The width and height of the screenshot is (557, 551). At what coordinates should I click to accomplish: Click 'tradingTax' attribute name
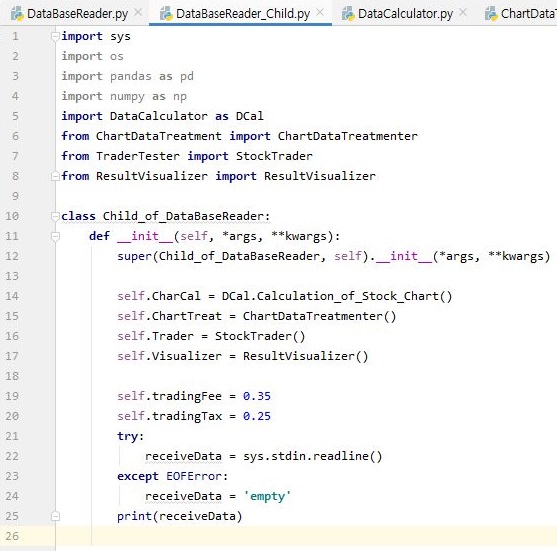tap(187, 416)
